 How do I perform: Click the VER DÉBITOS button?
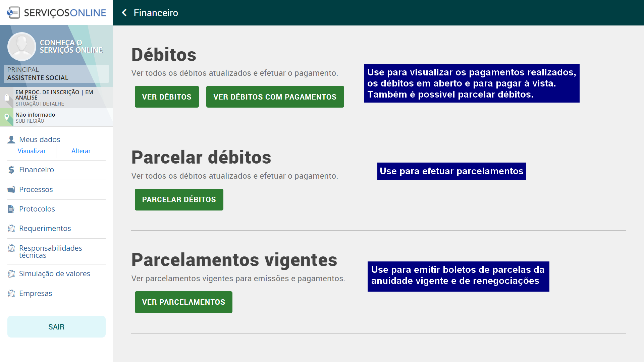point(167,97)
